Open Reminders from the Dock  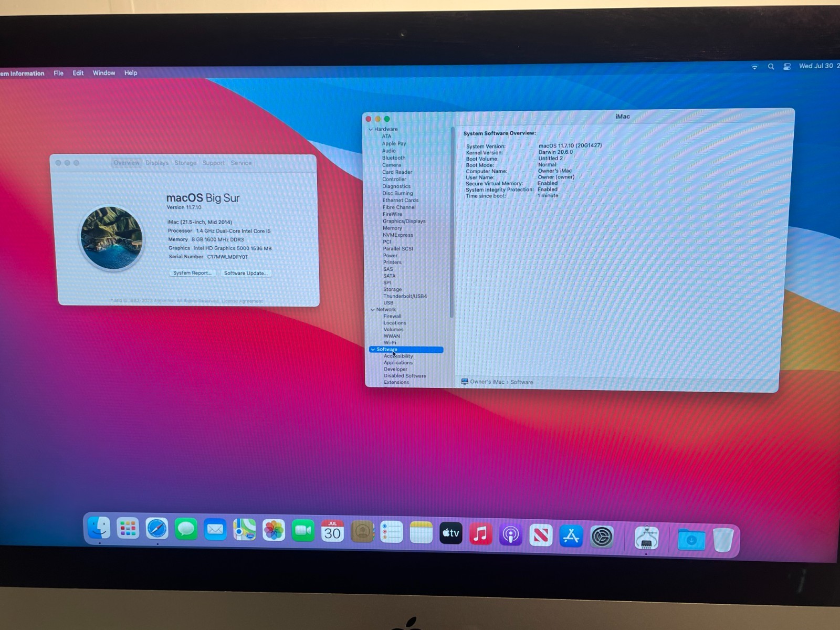coord(391,533)
